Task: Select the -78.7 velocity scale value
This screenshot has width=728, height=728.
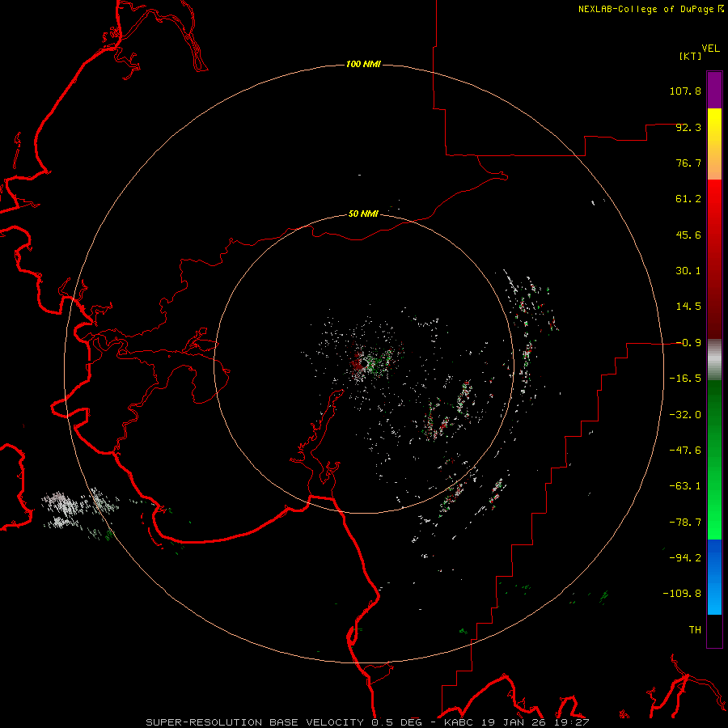Action: [x=685, y=523]
